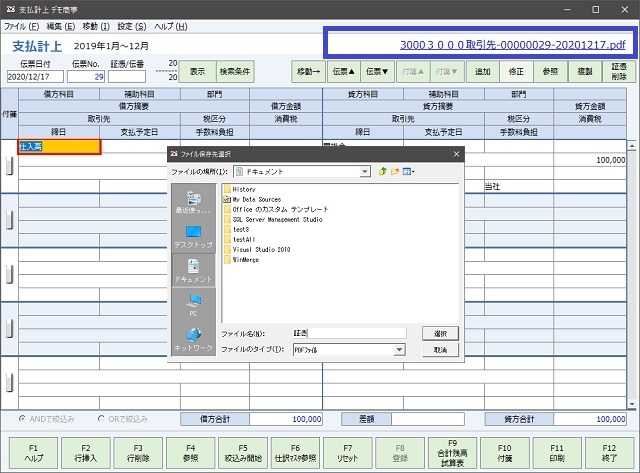
Task: Click the F9 合計残高試算表 button
Action: [452, 453]
